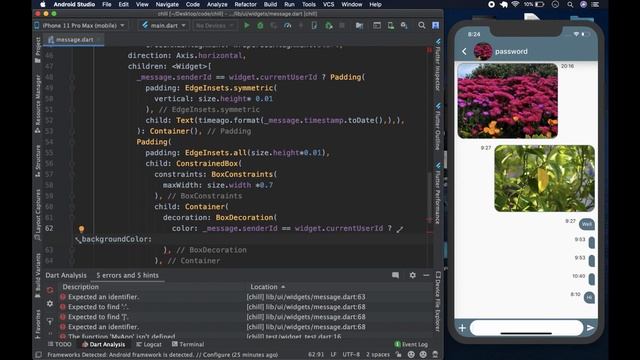Screen dimensions: 640x360
Task: Click the 62:91 cursor position indicator
Action: point(316,355)
